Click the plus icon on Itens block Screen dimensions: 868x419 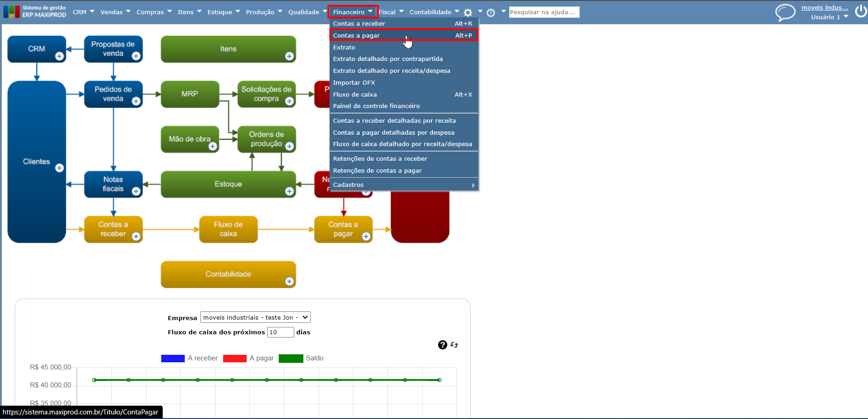pos(289,56)
